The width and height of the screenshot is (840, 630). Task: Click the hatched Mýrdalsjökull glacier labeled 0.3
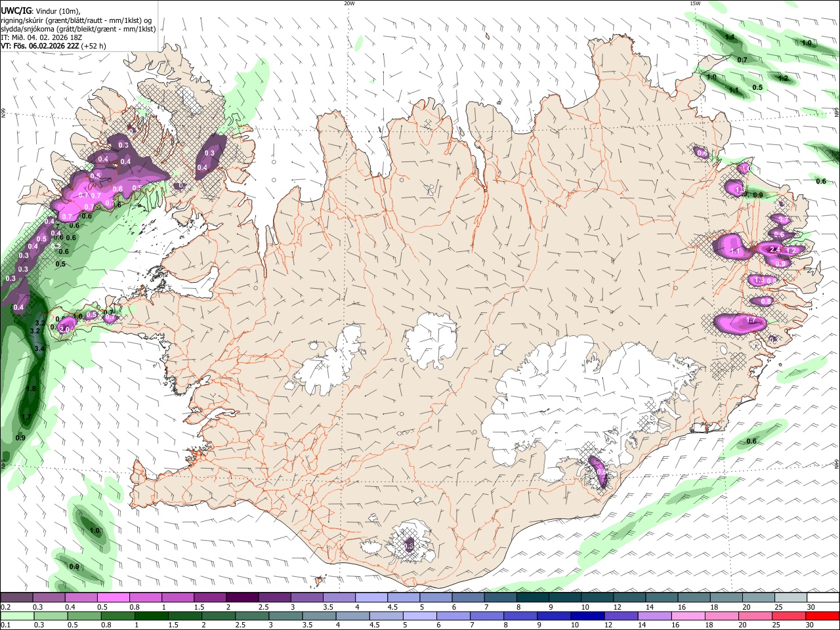(x=409, y=545)
